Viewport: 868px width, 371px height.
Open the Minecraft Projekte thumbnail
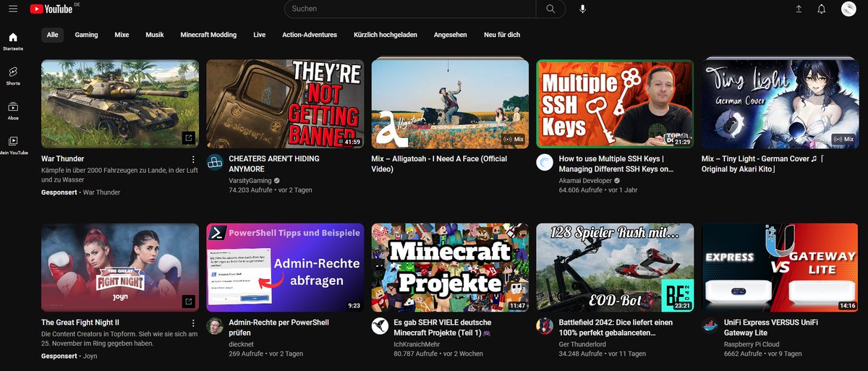coord(450,268)
